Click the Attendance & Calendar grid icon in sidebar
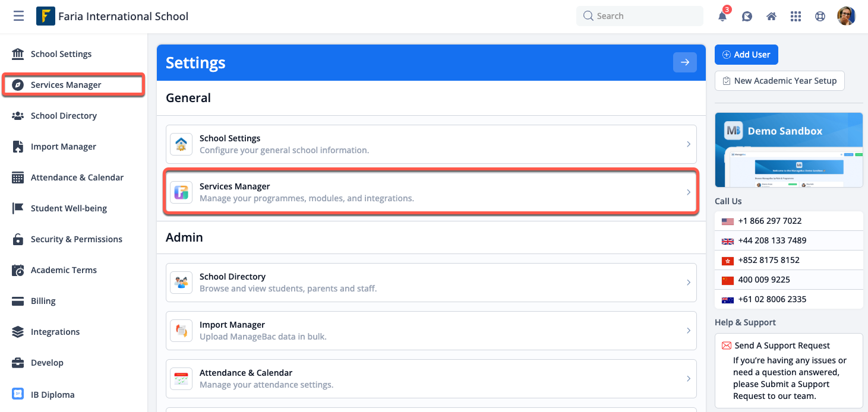Image resolution: width=868 pixels, height=412 pixels. 18,178
